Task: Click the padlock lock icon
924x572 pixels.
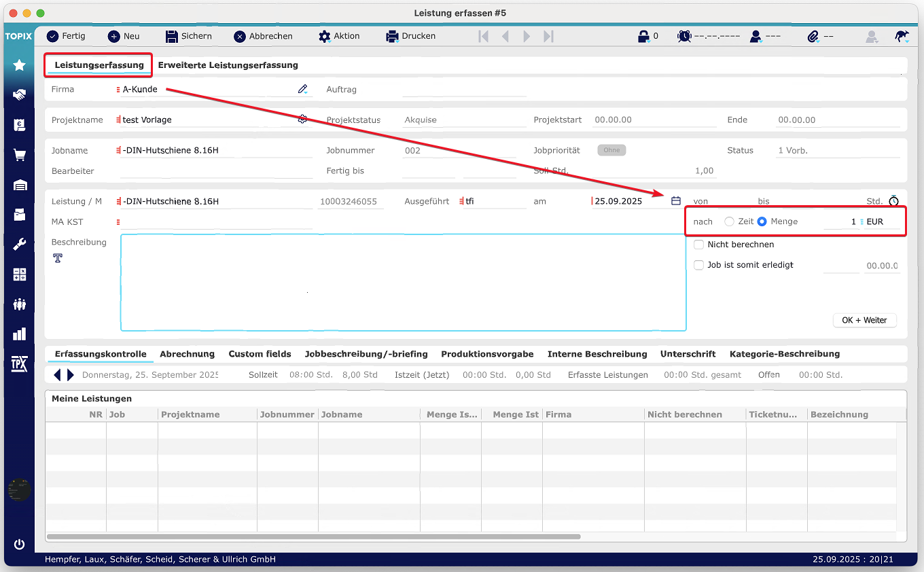Action: [643, 36]
